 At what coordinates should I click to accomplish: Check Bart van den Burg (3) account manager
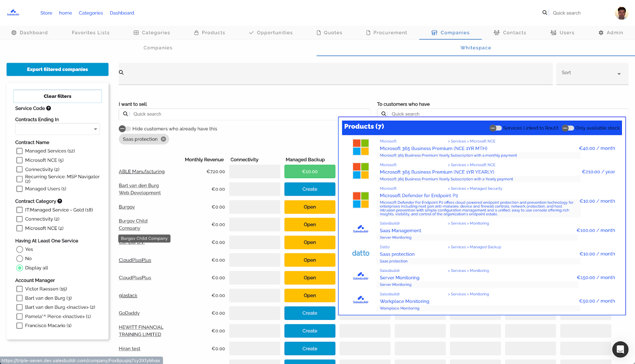(x=19, y=298)
